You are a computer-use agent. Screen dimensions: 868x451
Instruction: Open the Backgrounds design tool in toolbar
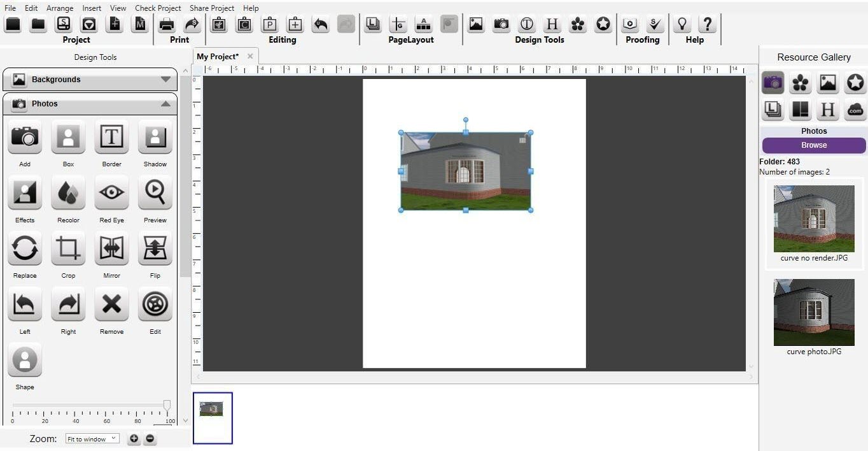point(475,24)
